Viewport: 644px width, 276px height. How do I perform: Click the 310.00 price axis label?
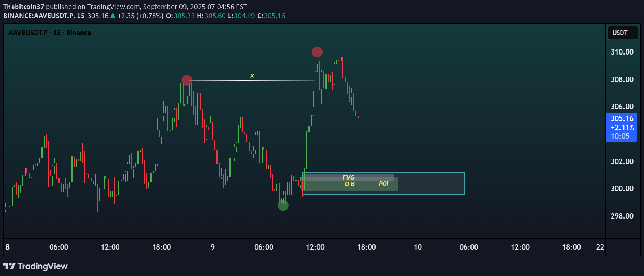tap(622, 52)
